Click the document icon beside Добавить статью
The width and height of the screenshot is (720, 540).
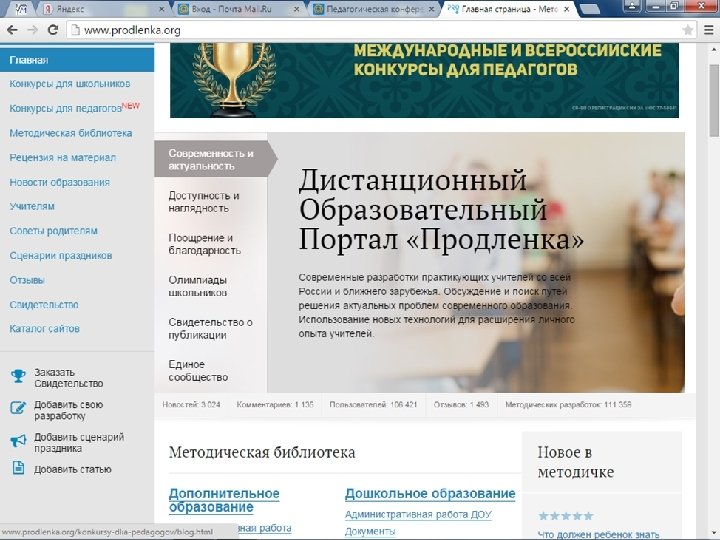point(18,468)
